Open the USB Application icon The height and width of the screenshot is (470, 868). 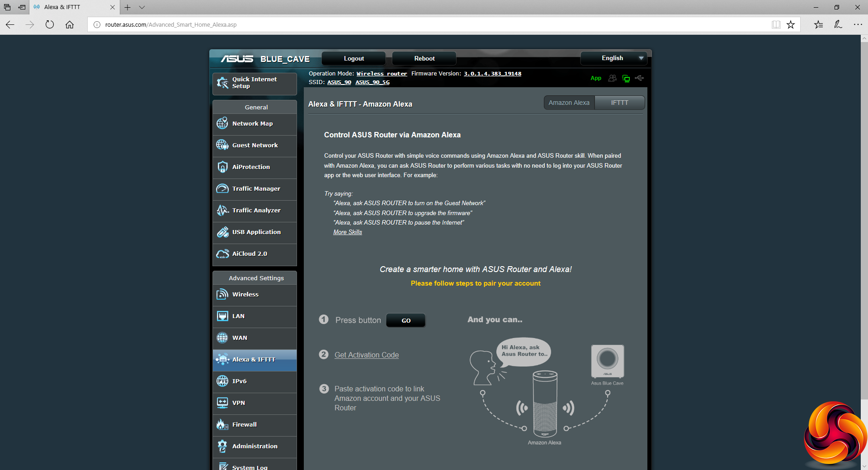pos(222,232)
